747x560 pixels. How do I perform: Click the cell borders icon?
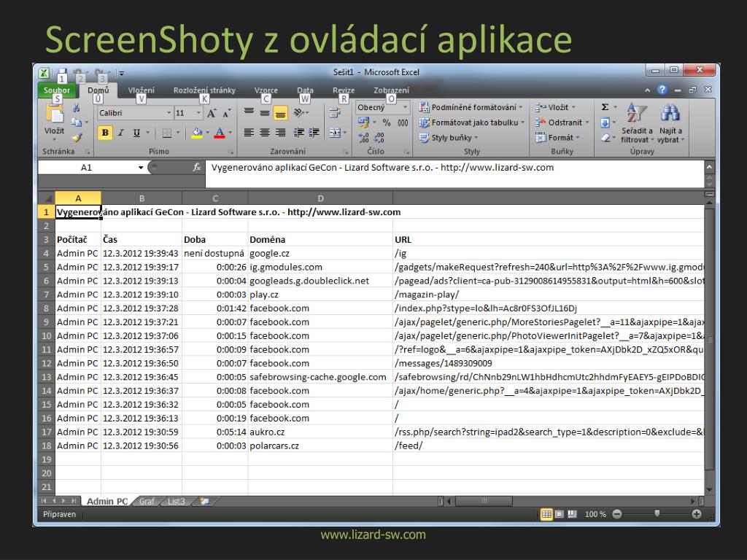click(166, 133)
